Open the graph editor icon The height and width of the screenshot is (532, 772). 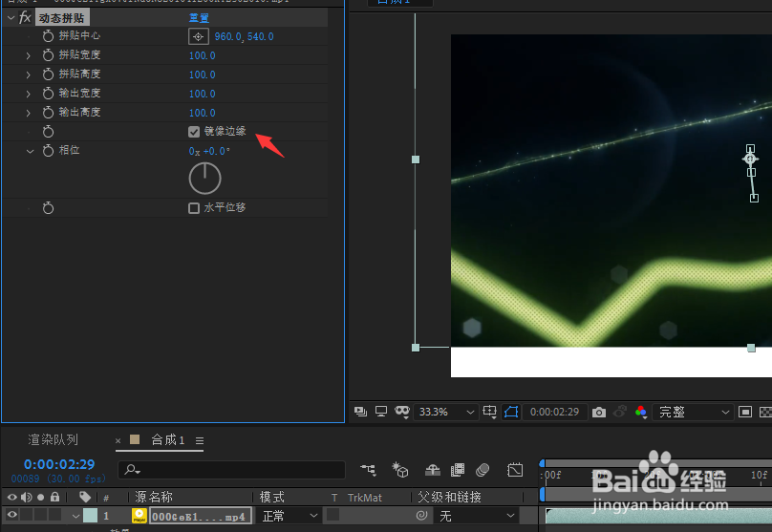515,470
